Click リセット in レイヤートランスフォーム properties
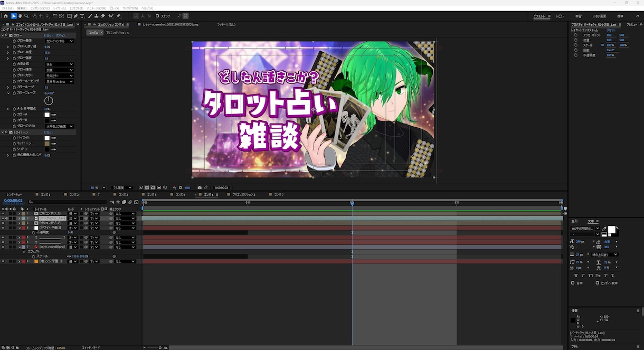This screenshot has width=644, height=350. coord(611,30)
